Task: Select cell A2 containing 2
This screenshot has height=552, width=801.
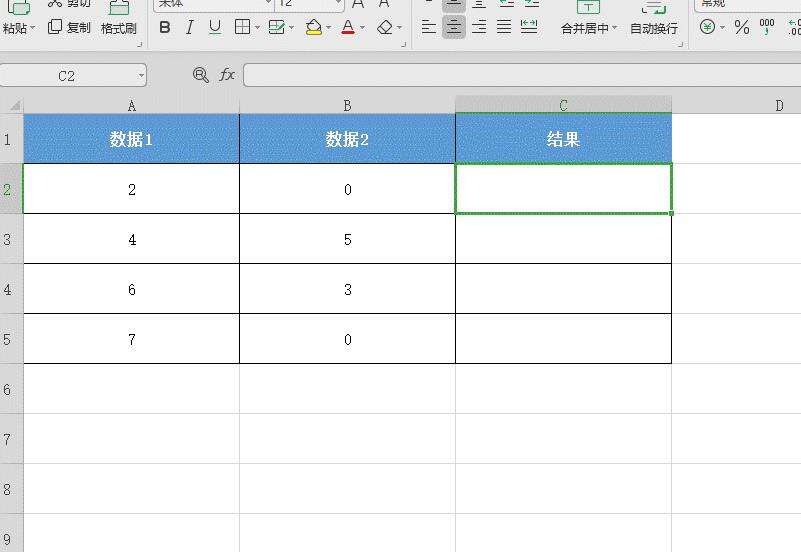Action: click(x=131, y=189)
